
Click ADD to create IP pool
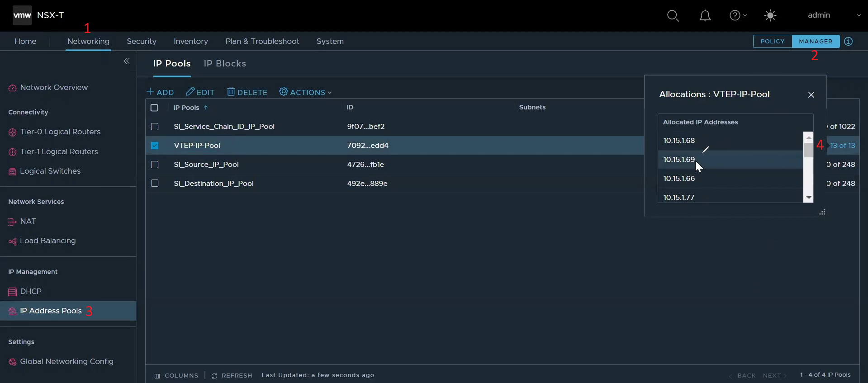point(160,92)
